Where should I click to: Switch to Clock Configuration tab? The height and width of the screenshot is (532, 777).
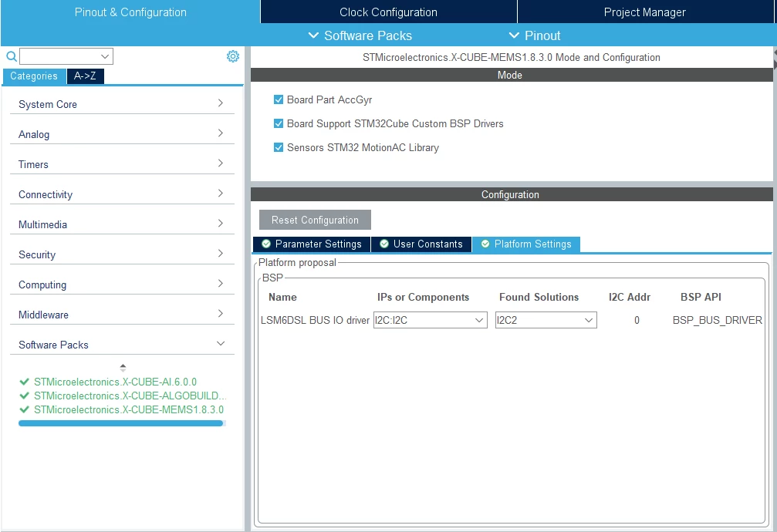[389, 12]
